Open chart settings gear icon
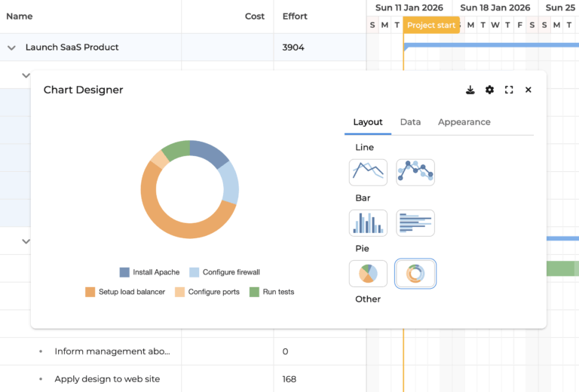Image resolution: width=579 pixels, height=392 pixels. [x=489, y=90]
